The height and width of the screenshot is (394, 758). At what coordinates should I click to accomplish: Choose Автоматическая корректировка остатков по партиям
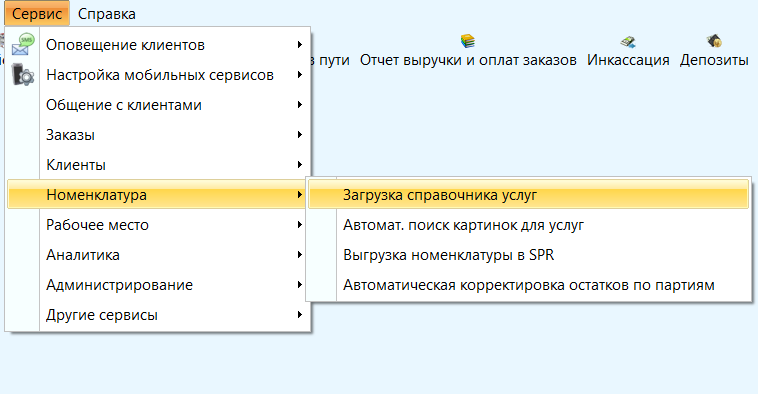528,285
